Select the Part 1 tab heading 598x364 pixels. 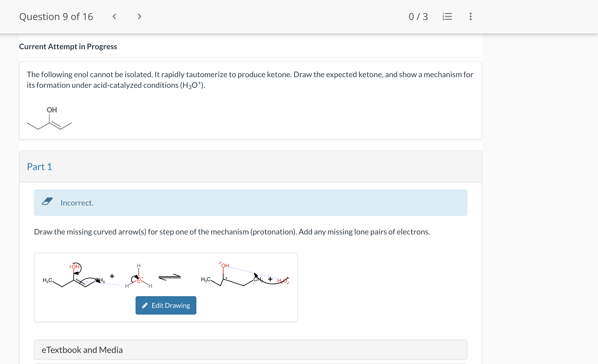point(39,166)
